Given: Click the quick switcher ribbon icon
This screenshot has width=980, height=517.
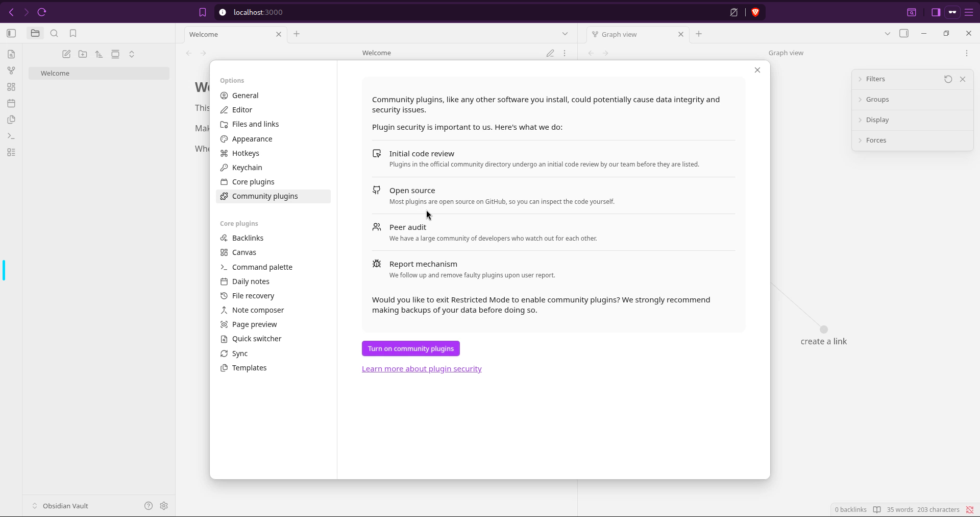Looking at the screenshot, I should pos(11,54).
